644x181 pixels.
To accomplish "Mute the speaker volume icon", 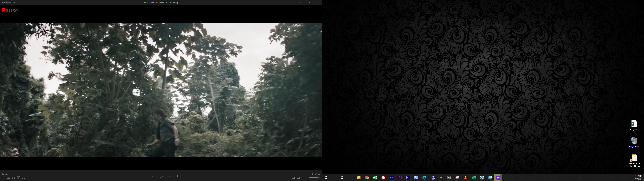I will [308, 177].
